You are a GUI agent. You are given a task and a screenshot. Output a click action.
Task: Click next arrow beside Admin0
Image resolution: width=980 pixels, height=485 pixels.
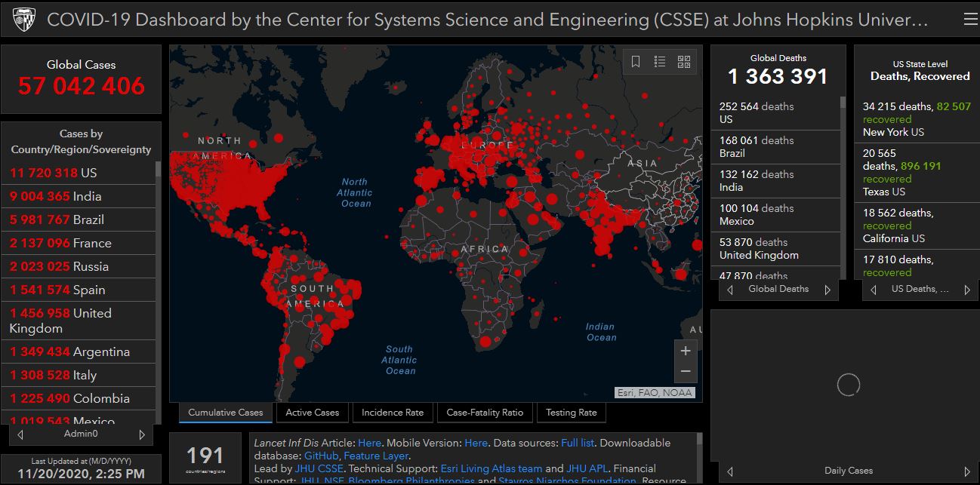coord(142,434)
